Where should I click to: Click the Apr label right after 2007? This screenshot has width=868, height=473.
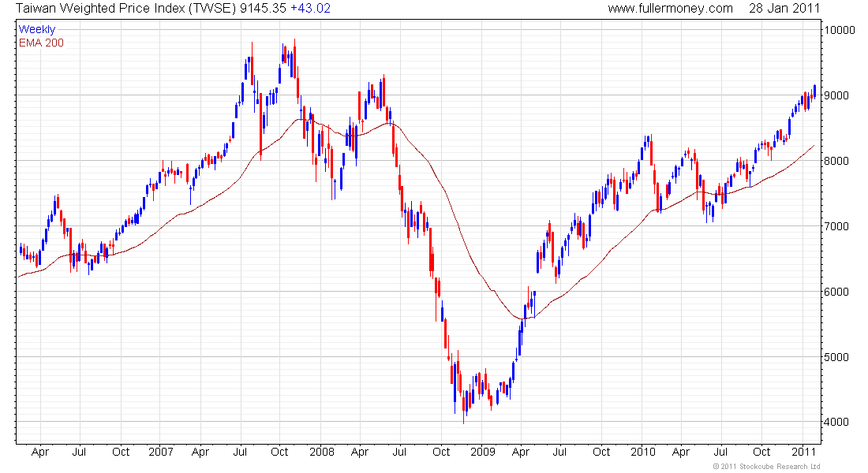pyautogui.click(x=200, y=452)
